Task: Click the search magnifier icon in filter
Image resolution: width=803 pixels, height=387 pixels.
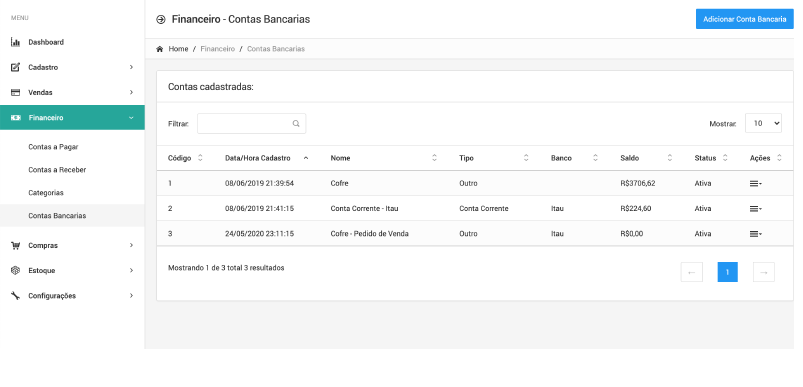Action: click(x=296, y=123)
